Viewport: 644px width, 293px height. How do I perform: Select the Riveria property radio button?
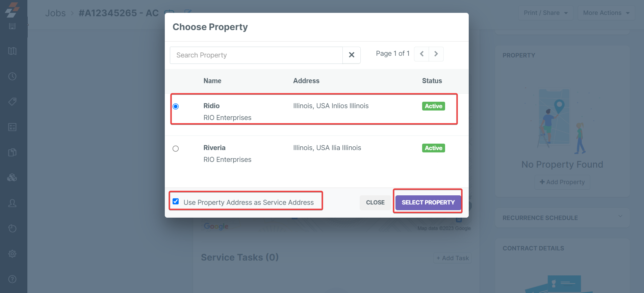[x=176, y=149]
